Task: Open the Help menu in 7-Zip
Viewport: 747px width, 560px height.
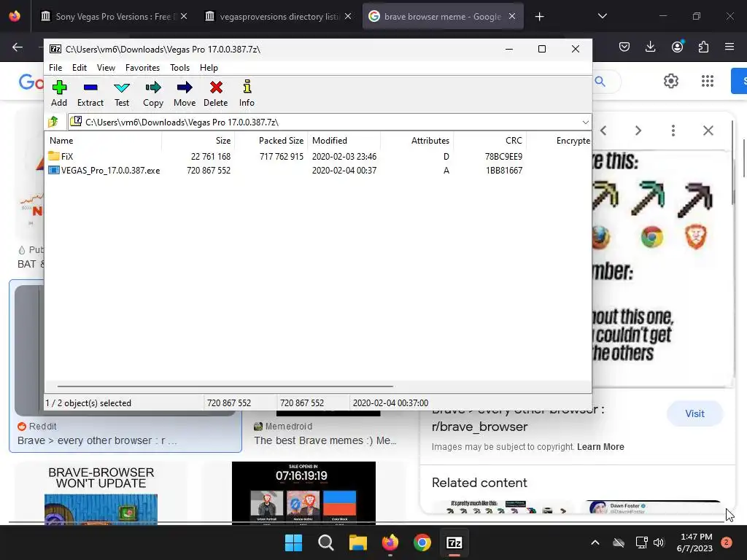Action: coord(209,68)
